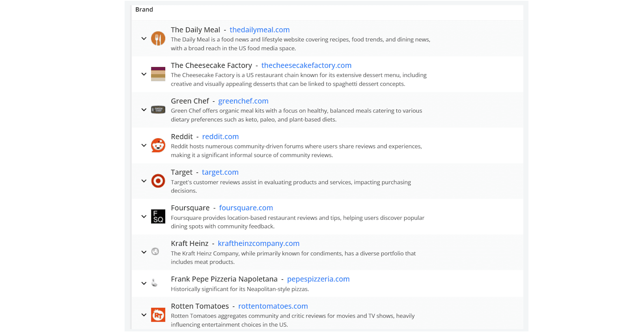This screenshot has width=644, height=333.
Task: Click the Daily Meal food news description
Action: pos(301,44)
